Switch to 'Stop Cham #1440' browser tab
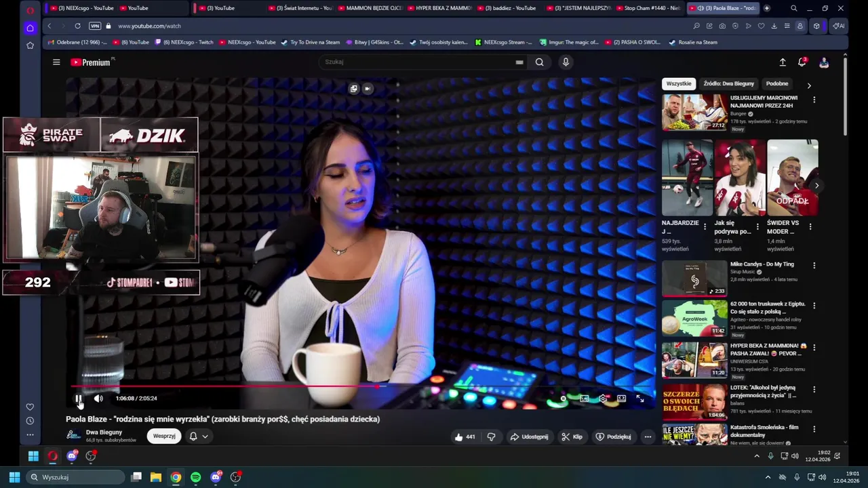Screen dimensions: 868x488 (648, 8)
